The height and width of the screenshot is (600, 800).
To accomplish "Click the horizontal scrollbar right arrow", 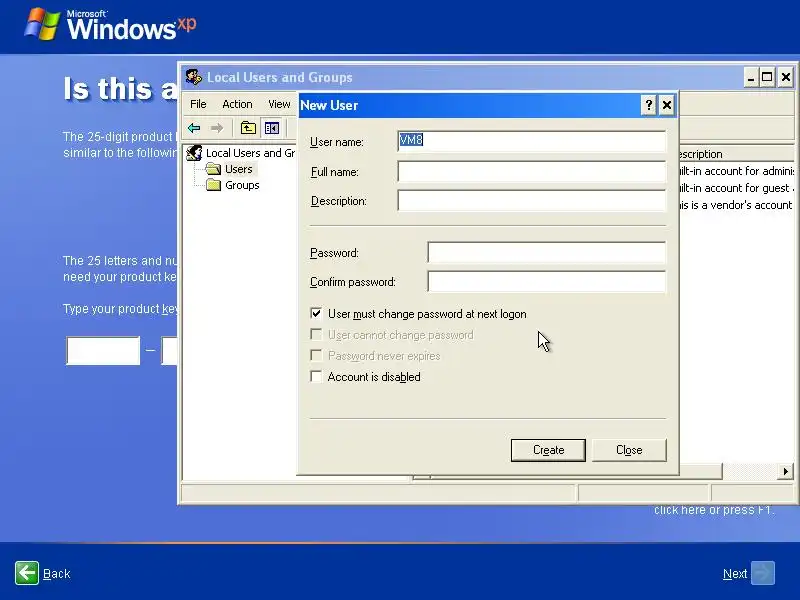I will point(786,471).
